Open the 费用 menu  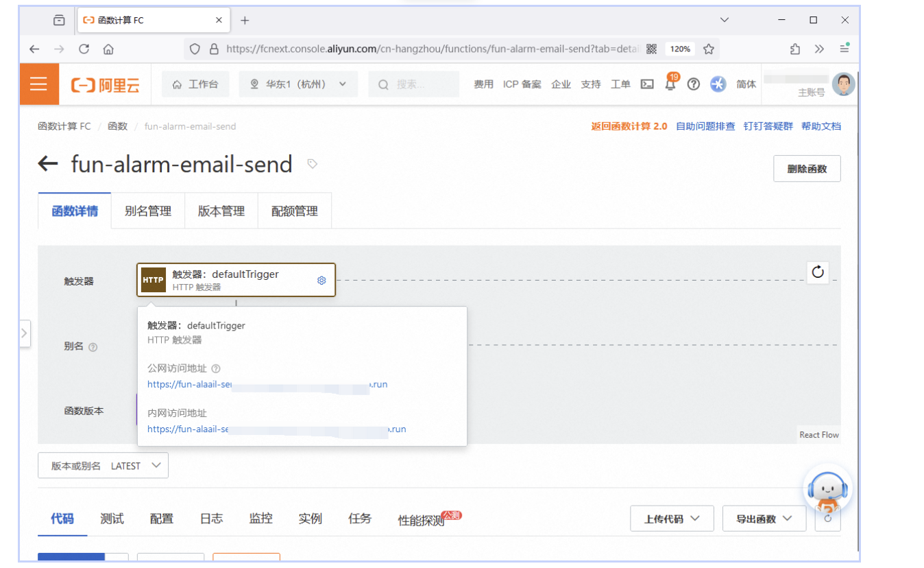(484, 84)
